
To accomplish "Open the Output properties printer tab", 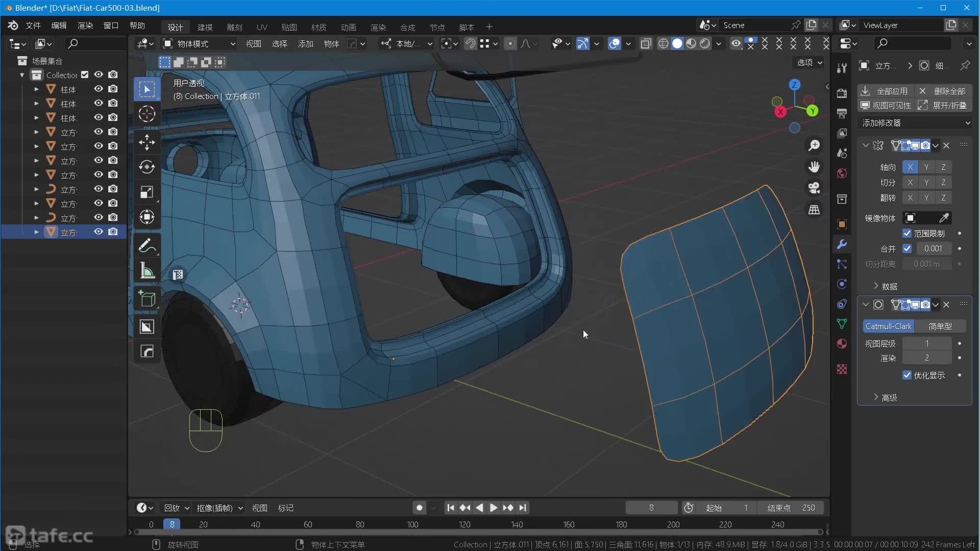I will [842, 113].
